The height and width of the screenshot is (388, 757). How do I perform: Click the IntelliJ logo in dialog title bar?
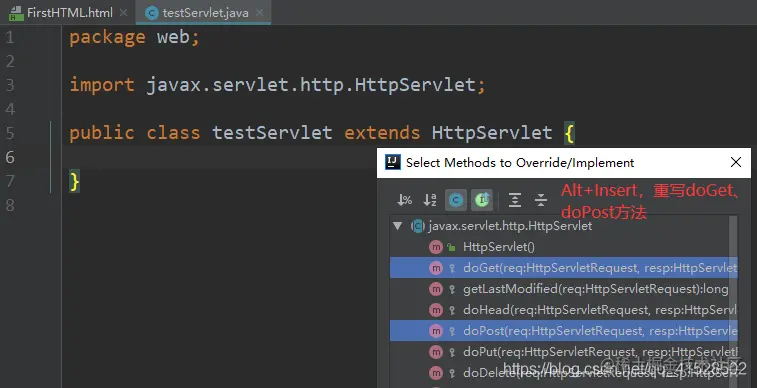[x=393, y=162]
